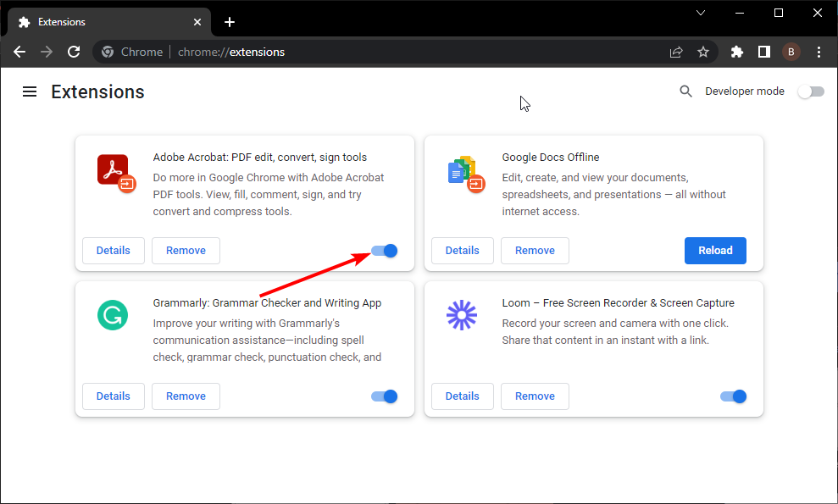The image size is (838, 504).
Task: Open Details for Loom
Action: (x=463, y=396)
